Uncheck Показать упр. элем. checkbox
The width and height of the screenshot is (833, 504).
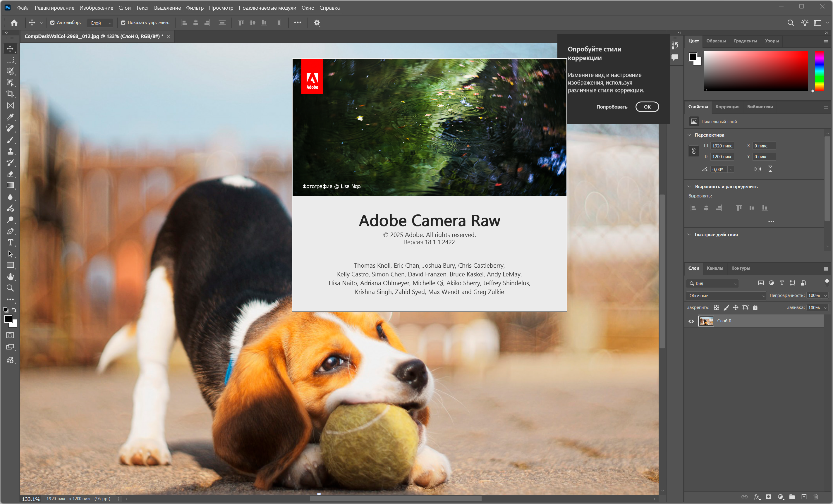coord(123,23)
